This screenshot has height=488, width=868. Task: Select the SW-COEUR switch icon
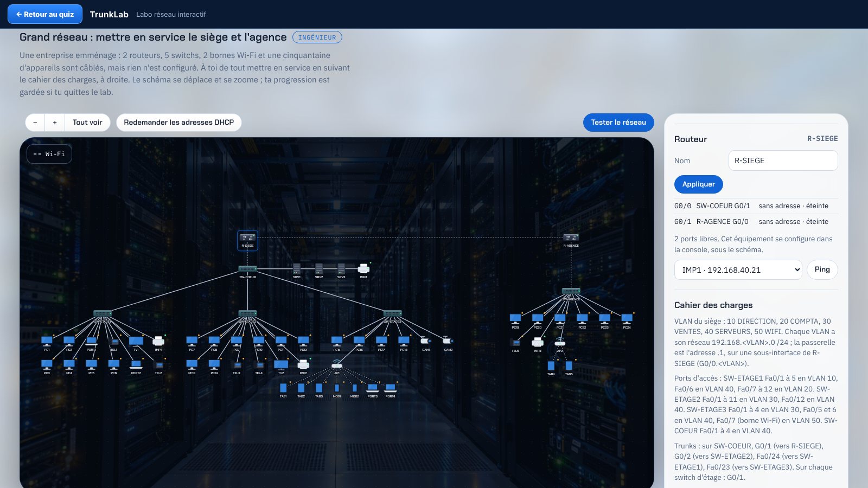(247, 268)
